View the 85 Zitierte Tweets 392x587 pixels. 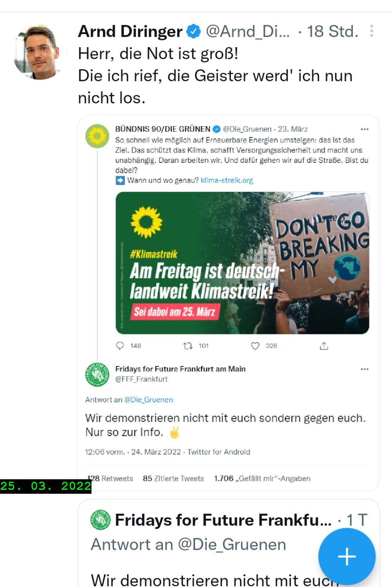click(173, 478)
